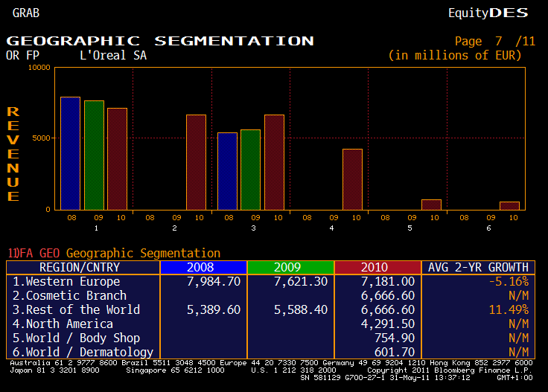Screen dimensions: 548x392
Task: Click the OR FP ticker label
Action: [22, 55]
